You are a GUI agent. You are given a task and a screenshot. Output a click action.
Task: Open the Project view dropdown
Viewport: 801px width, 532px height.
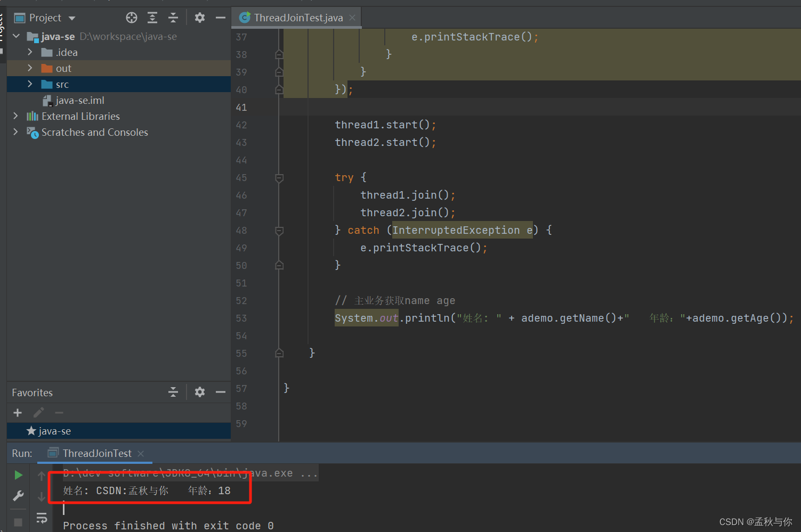[72, 18]
